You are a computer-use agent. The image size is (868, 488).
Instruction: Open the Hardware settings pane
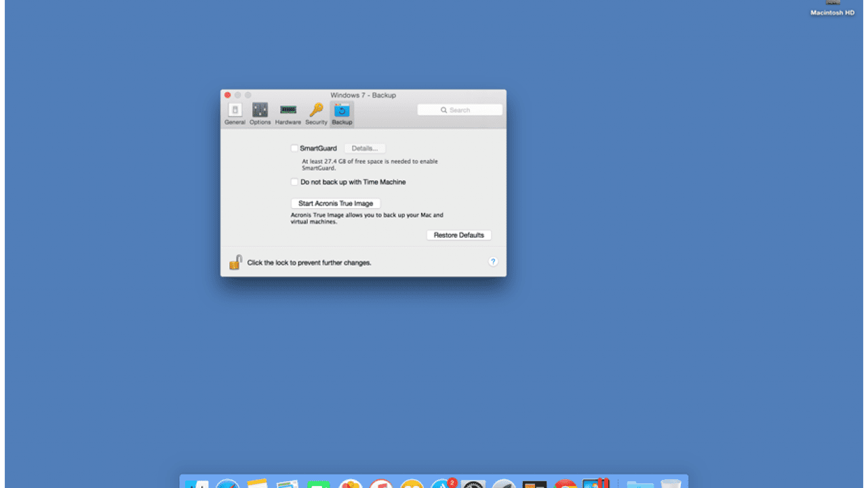click(x=288, y=114)
